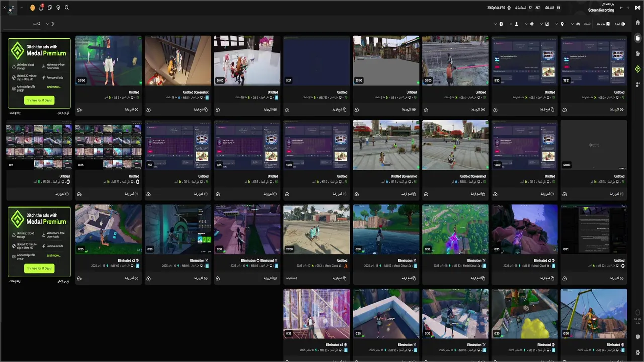
Task: Open the 14:09 clip thumbnail
Action: click(x=525, y=145)
